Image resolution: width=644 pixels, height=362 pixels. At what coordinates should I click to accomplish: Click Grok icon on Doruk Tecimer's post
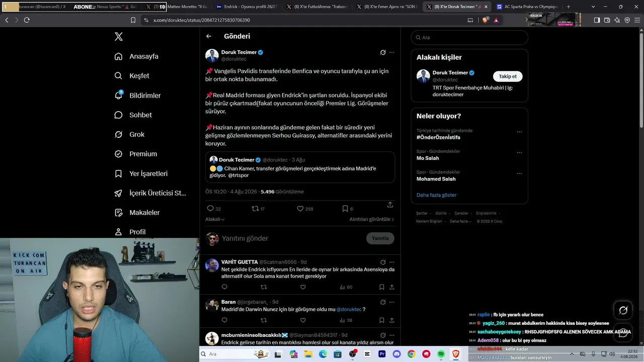pyautogui.click(x=383, y=52)
